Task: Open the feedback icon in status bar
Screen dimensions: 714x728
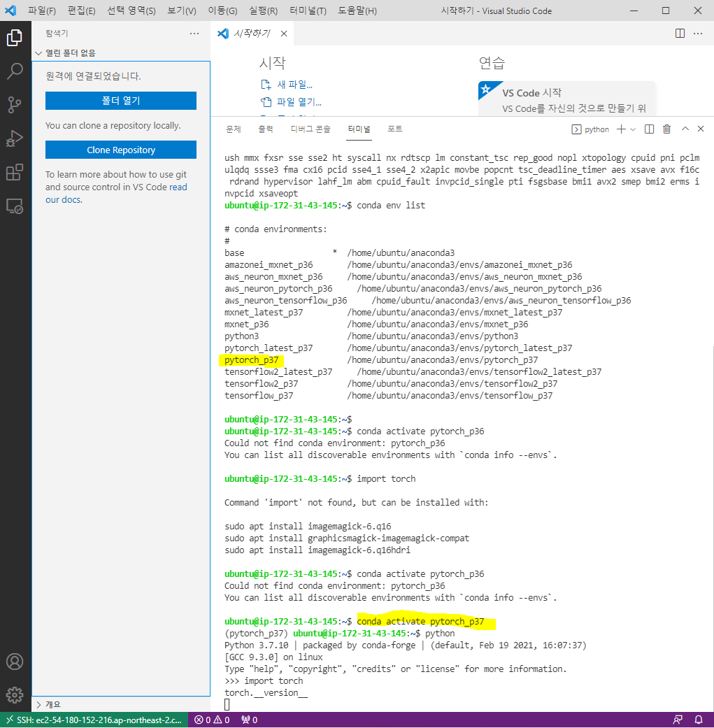Action: pyautogui.click(x=678, y=720)
